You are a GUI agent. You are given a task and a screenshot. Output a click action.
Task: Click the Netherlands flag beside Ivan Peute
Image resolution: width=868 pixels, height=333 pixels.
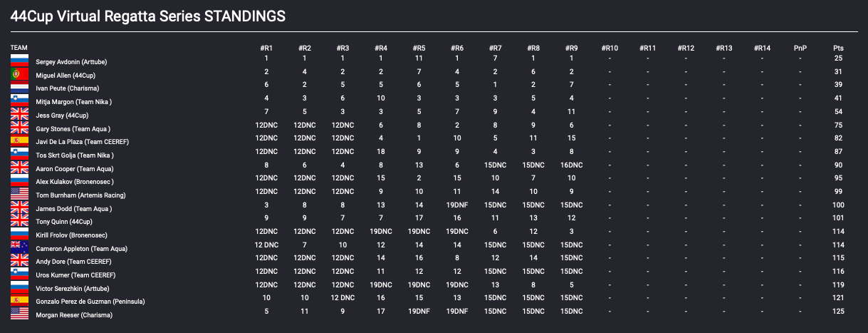19,87
